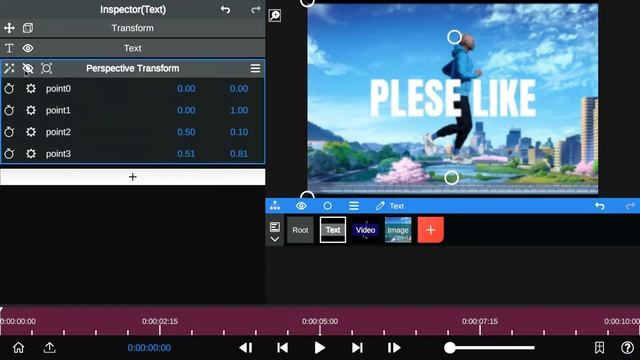
Task: Edit point1 X value 0.00
Action: [186, 110]
